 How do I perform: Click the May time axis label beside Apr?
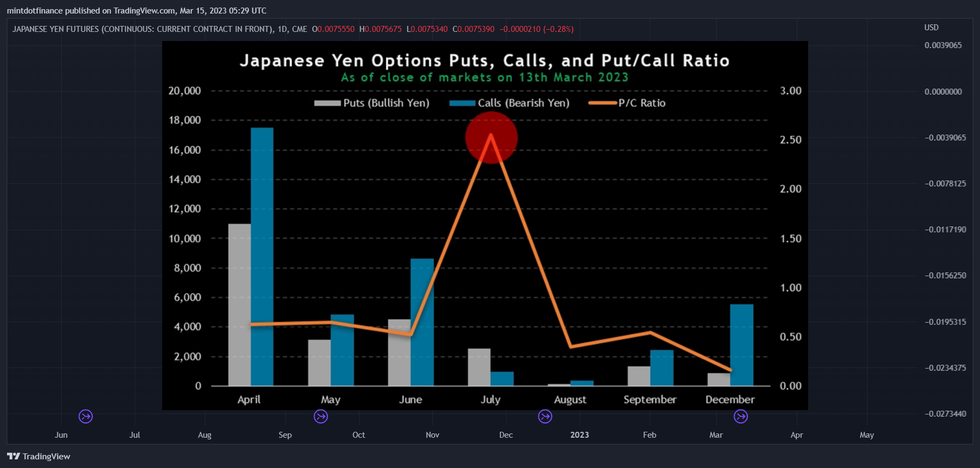pos(867,435)
